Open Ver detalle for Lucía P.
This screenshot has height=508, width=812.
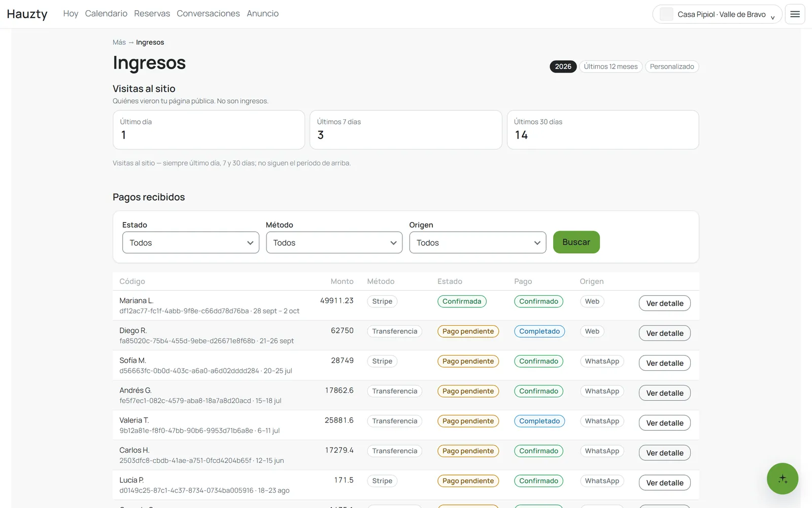click(664, 483)
